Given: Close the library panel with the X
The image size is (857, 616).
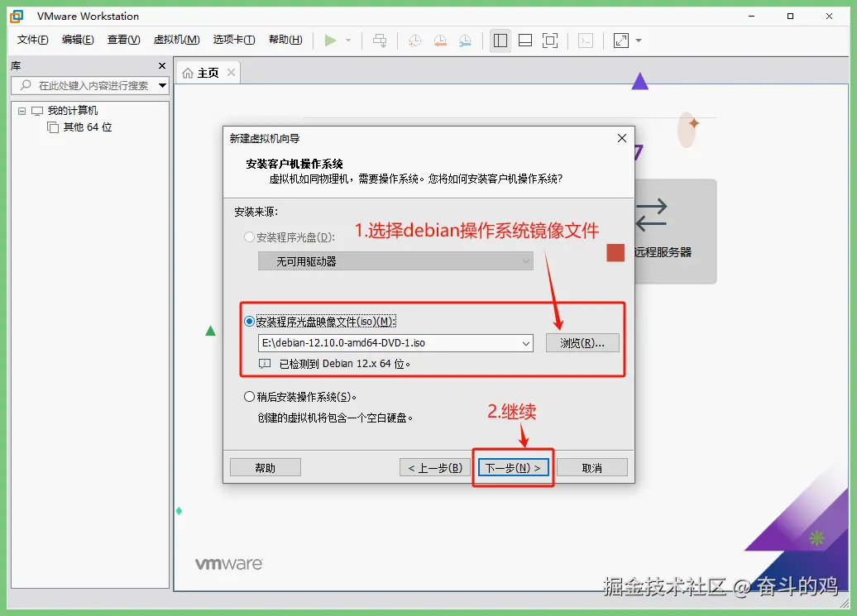Looking at the screenshot, I should coord(162,65).
